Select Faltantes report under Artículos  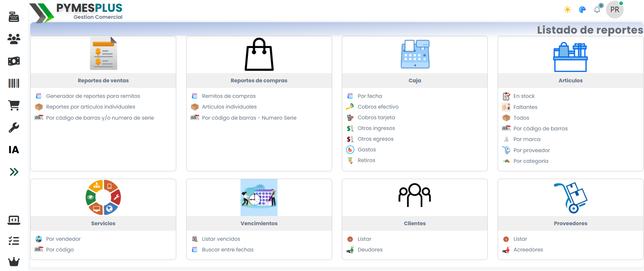tap(525, 107)
